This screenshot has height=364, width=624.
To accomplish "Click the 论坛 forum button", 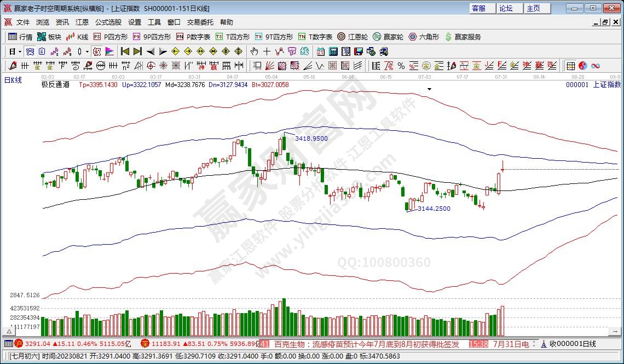I will click(506, 8).
